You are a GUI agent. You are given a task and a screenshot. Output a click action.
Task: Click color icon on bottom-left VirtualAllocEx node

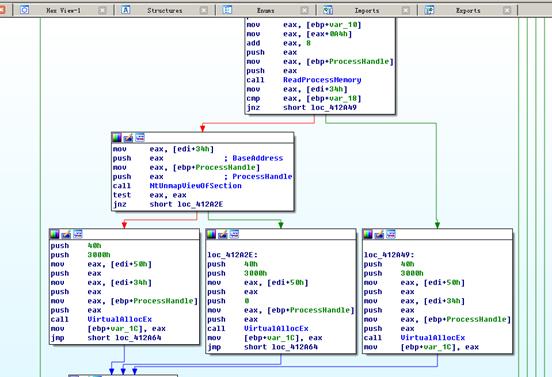pyautogui.click(x=55, y=234)
